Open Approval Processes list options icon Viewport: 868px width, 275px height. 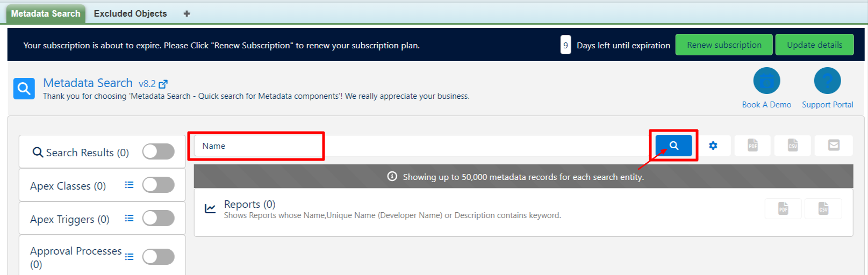[129, 257]
